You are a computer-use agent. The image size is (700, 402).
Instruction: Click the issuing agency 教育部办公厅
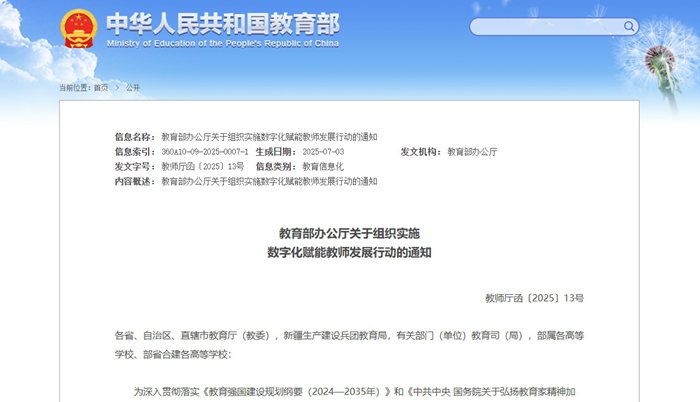[x=472, y=152]
